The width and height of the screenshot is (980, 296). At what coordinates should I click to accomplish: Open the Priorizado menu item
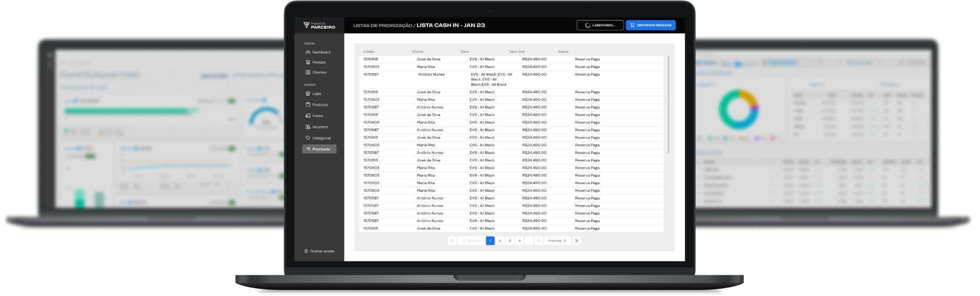[319, 149]
